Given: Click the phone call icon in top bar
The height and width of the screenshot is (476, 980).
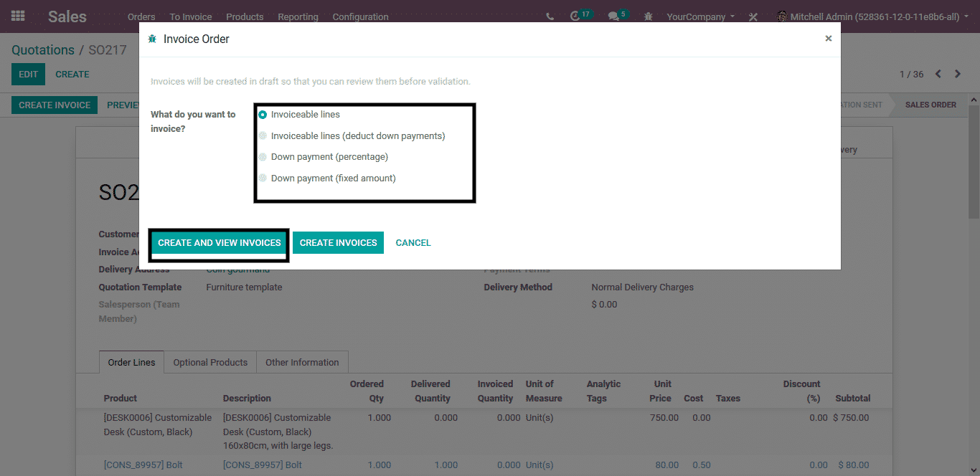Looking at the screenshot, I should 550,16.
